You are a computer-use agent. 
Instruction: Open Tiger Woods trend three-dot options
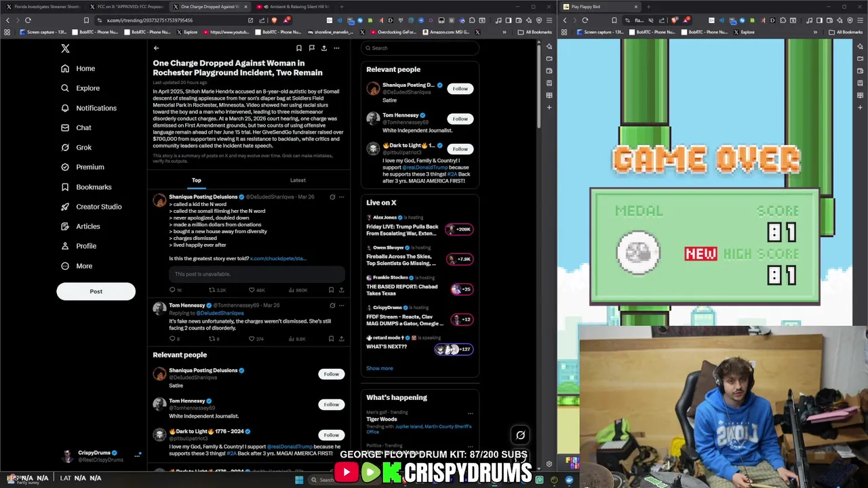[x=470, y=413]
